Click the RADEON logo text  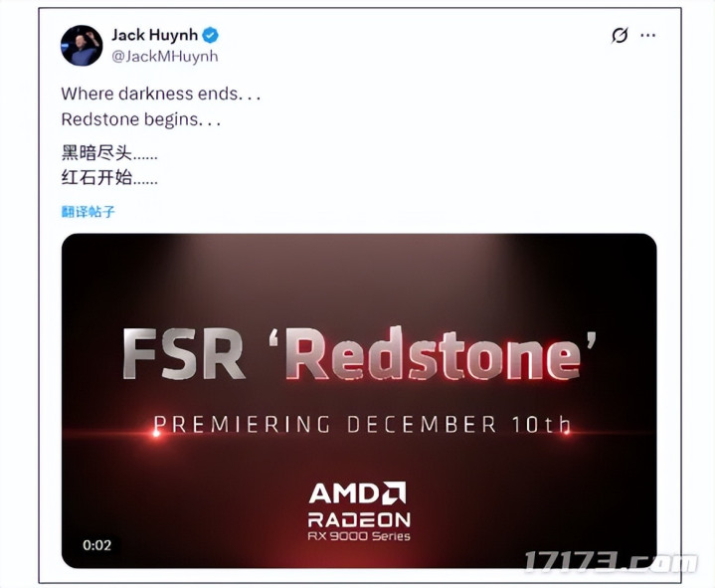point(359,520)
